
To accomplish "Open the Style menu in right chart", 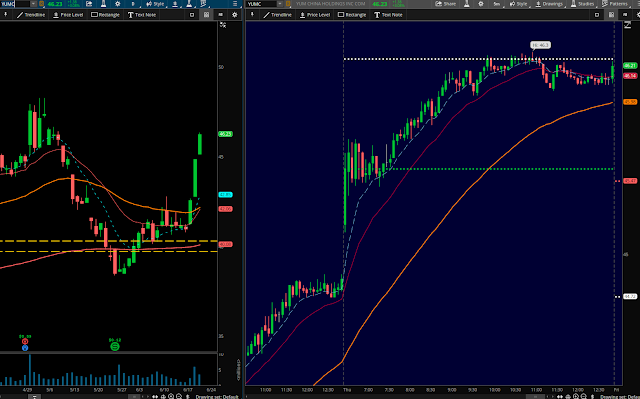I will coord(519,4).
